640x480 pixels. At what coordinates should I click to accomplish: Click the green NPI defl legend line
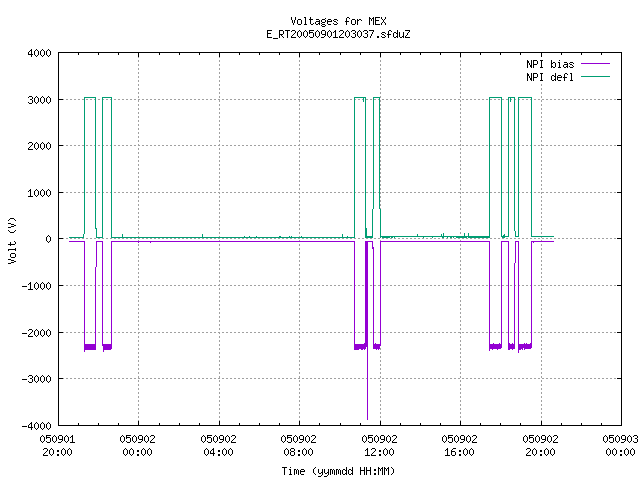(595, 77)
